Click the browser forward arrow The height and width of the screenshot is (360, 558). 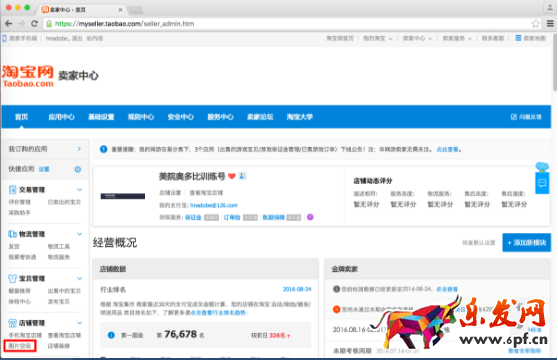(21, 24)
